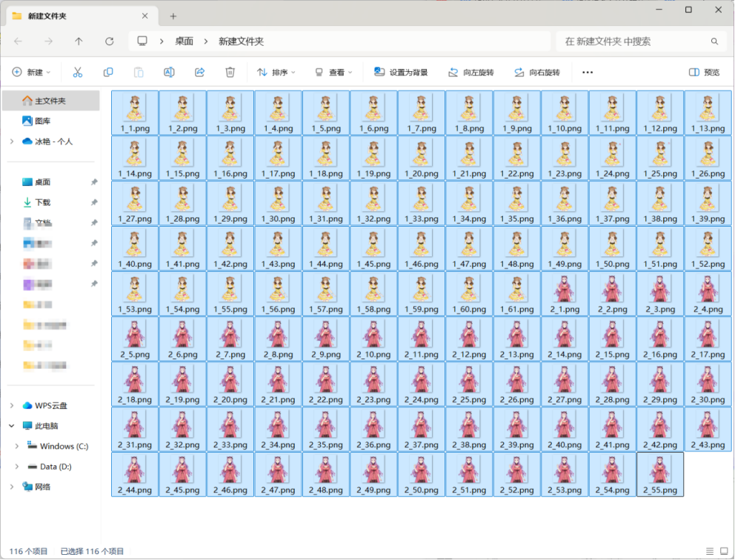Refresh the folder view
The width and height of the screenshot is (735, 560).
(x=109, y=41)
